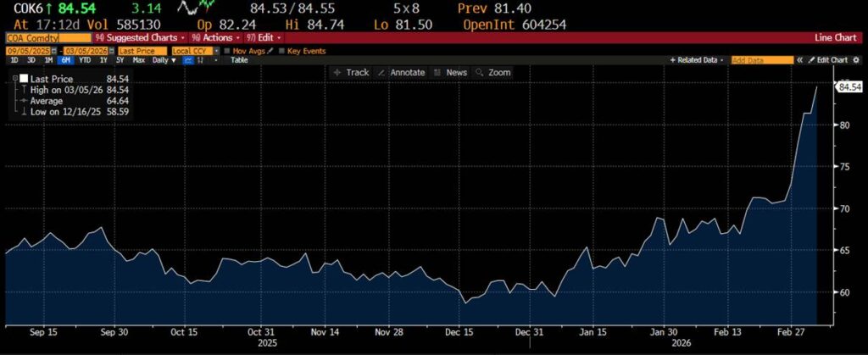
Task: Enable the Key Events checkbox
Action: (283, 51)
